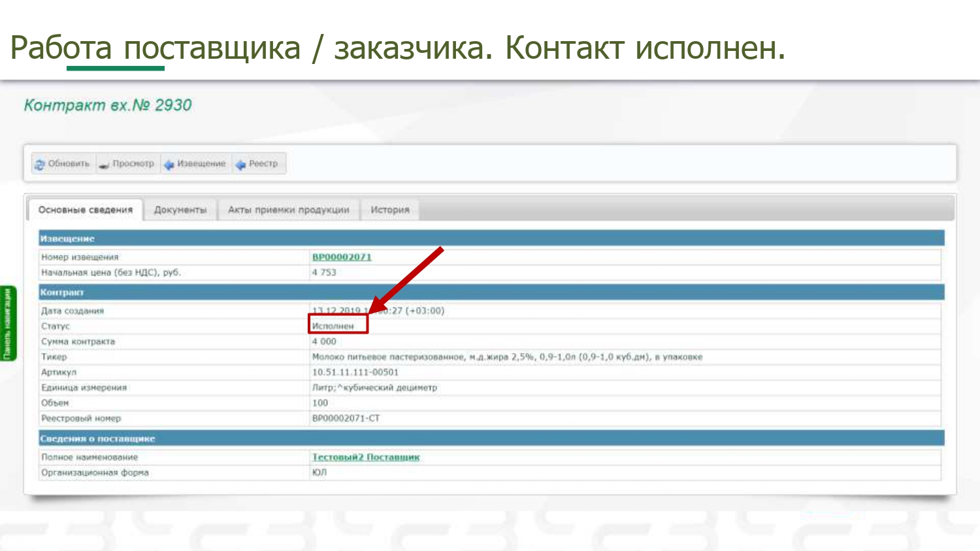
Task: Click the Обновить refresh icon
Action: click(40, 164)
